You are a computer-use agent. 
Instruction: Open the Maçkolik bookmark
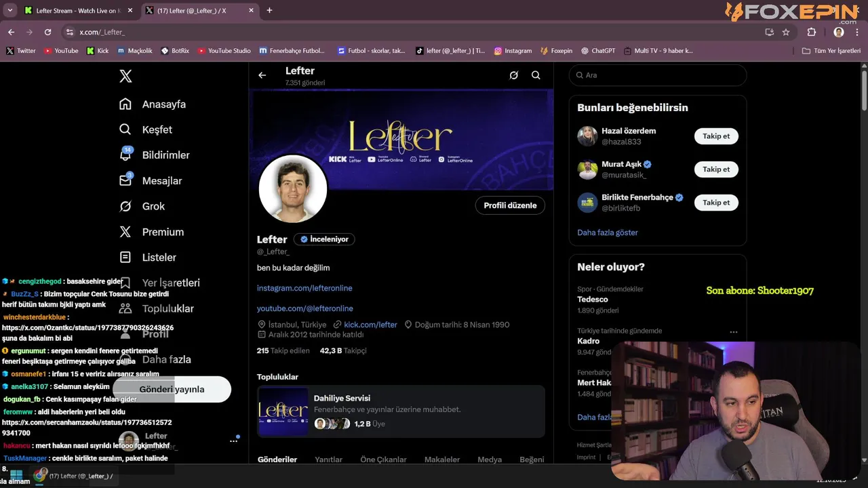pos(135,51)
